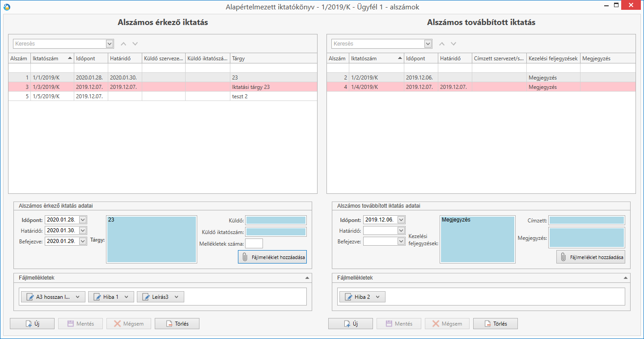Open Hiba 2 attachment dropdown
The image size is (644, 339).
[x=378, y=297]
